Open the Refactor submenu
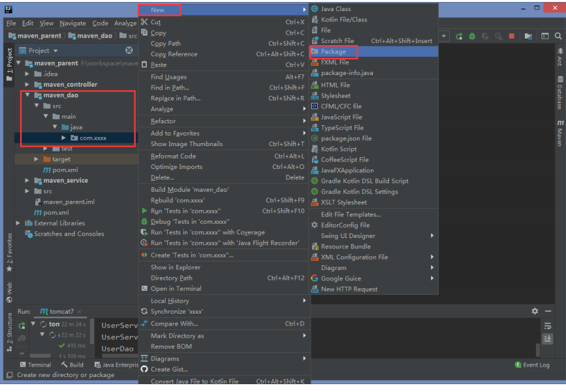Image resolution: width=566 pixels, height=392 pixels. [223, 121]
